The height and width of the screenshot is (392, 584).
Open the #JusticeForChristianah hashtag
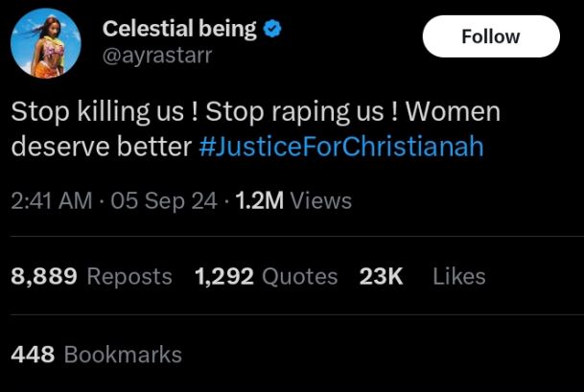[341, 147]
